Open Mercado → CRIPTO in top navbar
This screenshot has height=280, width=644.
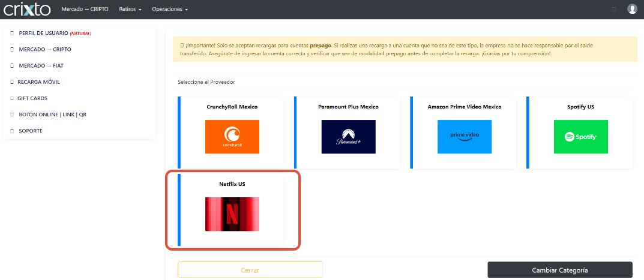click(x=85, y=9)
